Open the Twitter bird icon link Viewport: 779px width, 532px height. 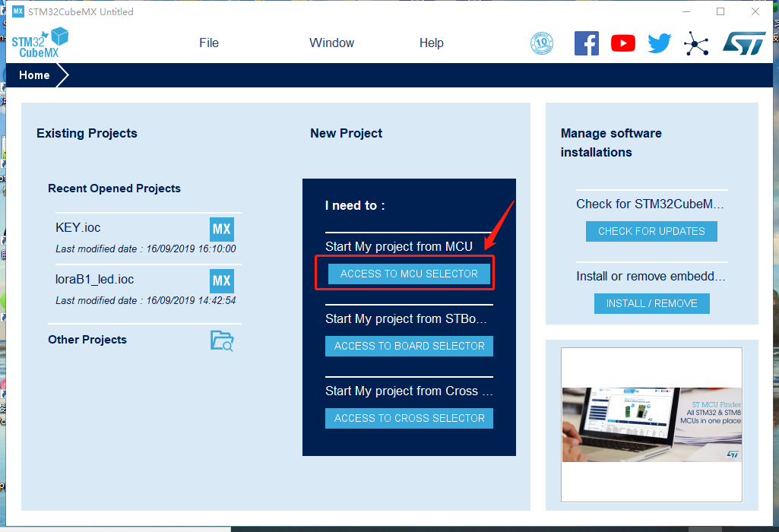[x=659, y=43]
